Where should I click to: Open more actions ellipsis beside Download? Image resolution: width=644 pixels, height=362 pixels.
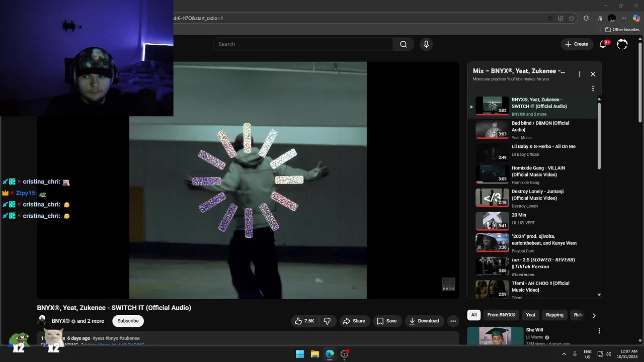tap(453, 321)
